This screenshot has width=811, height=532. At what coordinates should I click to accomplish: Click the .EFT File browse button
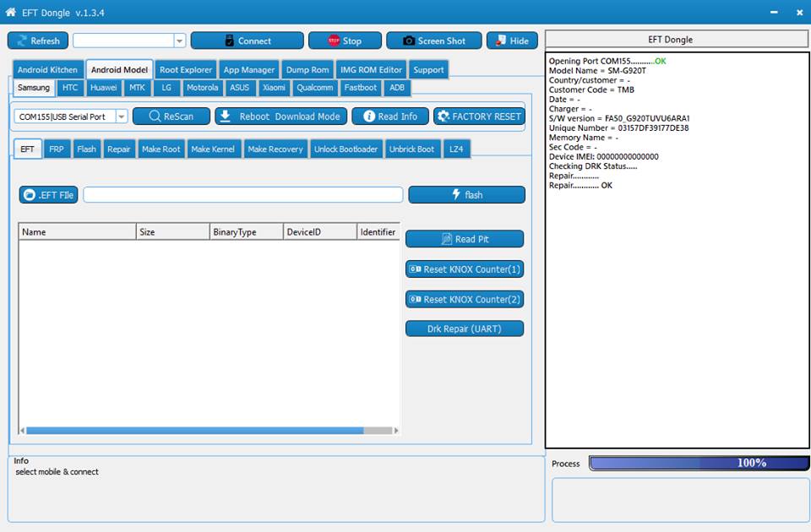[x=49, y=195]
